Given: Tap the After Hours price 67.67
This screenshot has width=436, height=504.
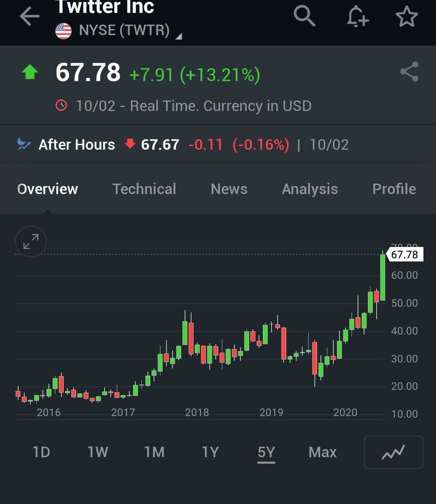Looking at the screenshot, I should (160, 144).
